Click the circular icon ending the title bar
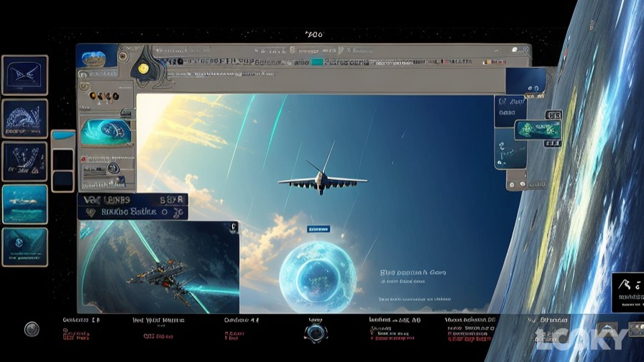Screen dimensions: 644x362 pyautogui.click(x=525, y=50)
